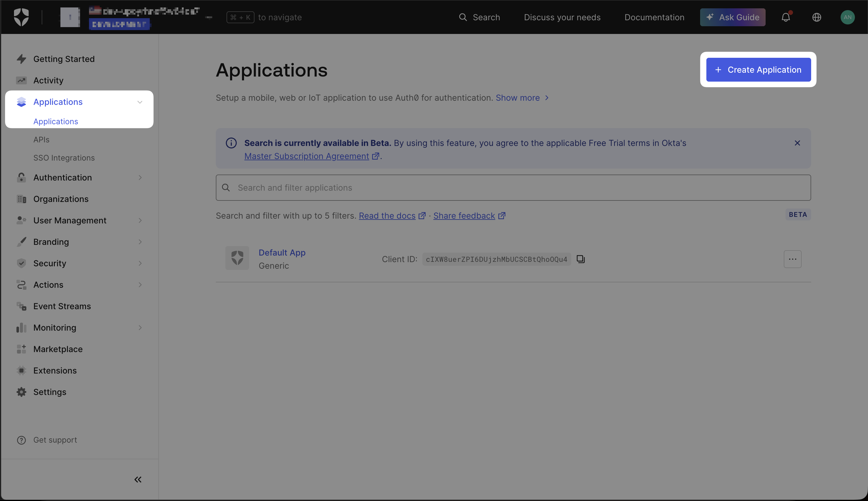Go to Extensions in sidebar

tap(55, 370)
